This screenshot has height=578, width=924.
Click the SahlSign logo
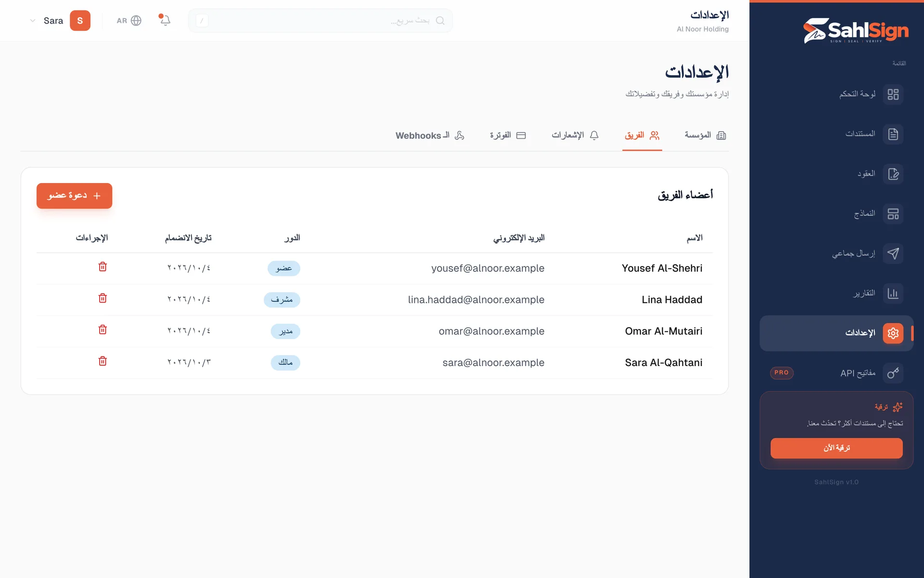pyautogui.click(x=856, y=31)
